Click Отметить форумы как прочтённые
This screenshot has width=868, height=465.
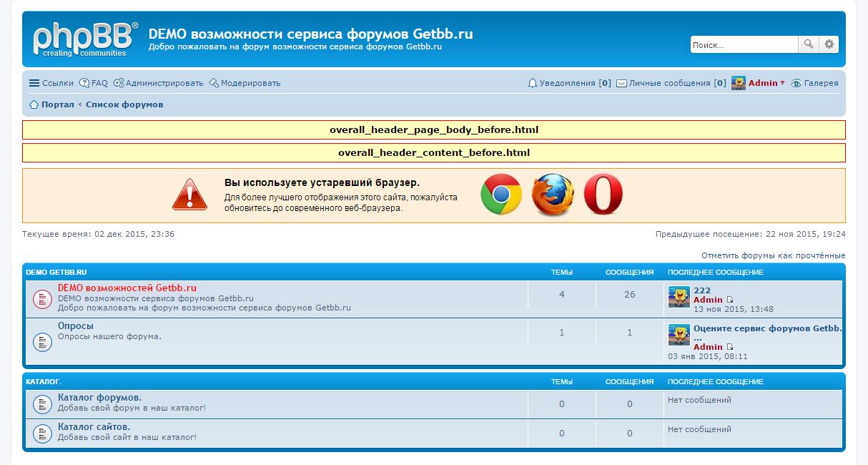pos(773,255)
